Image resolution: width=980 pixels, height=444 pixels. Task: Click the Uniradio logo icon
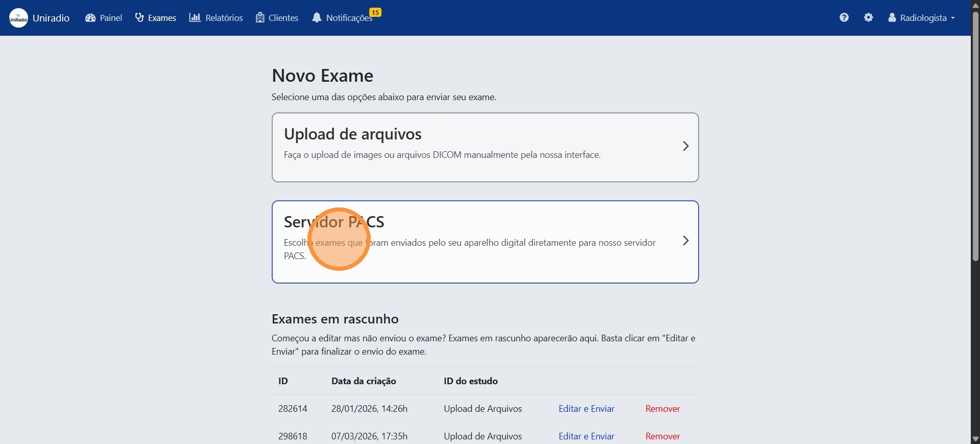click(x=18, y=18)
